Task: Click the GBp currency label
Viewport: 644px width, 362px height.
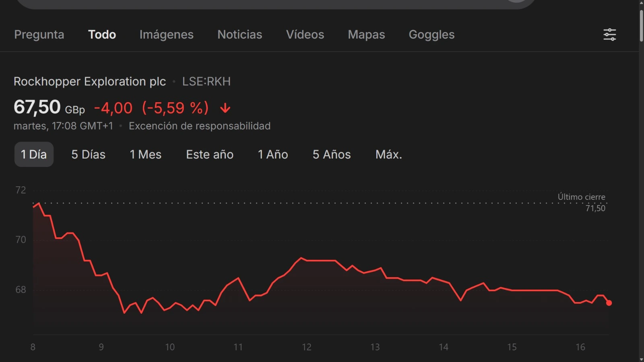Action: click(x=75, y=110)
